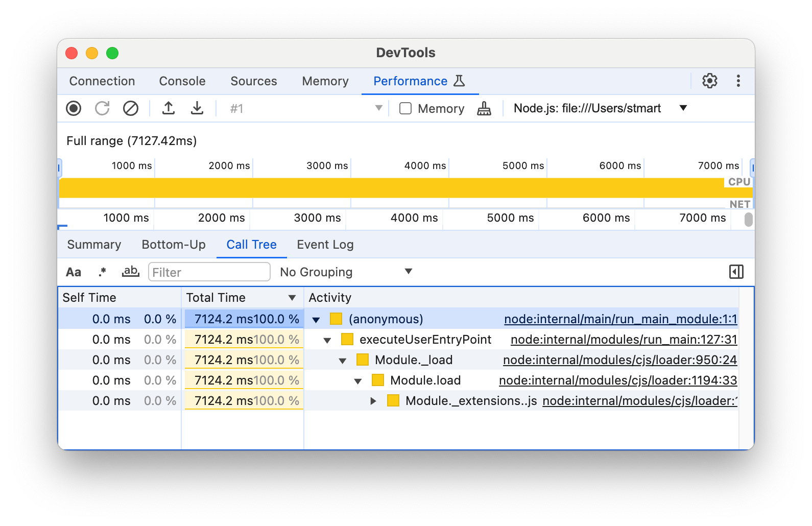Start recording a performance profile
The width and height of the screenshot is (812, 526).
(74, 108)
